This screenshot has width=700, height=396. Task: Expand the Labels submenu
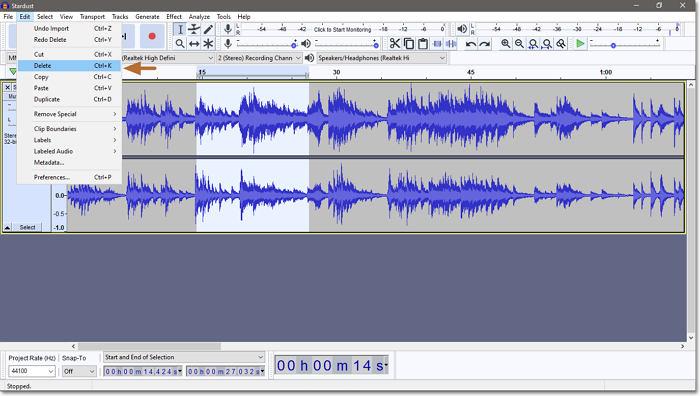pos(70,140)
